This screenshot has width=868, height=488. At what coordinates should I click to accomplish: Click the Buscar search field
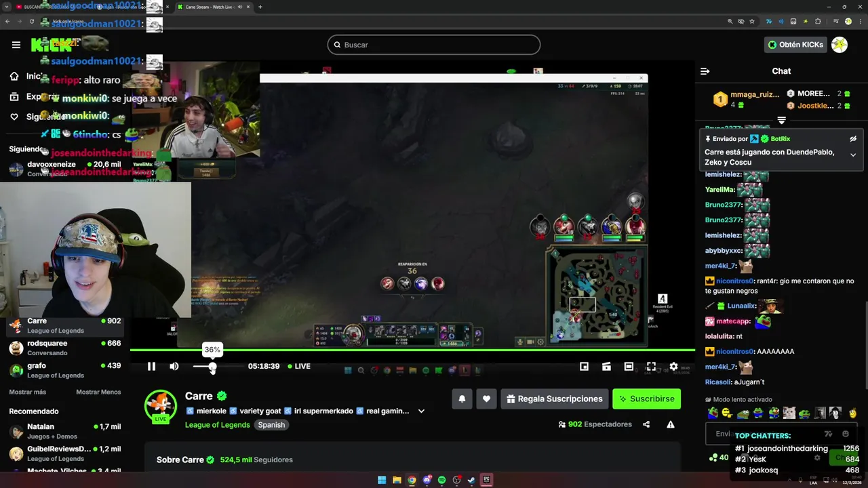(x=434, y=45)
